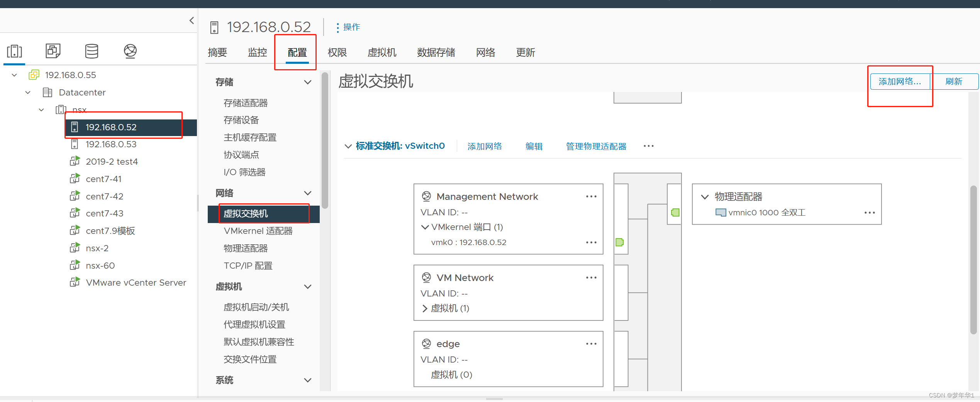Click the vmnic0 adapter icon
This screenshot has height=402, width=980.
pyautogui.click(x=721, y=213)
